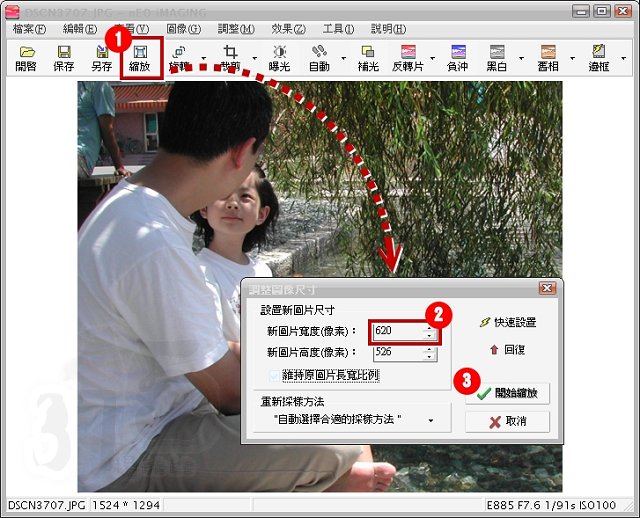This screenshot has height=518, width=640.
Task: Open the 編輯(E) menu
Action: 80,29
